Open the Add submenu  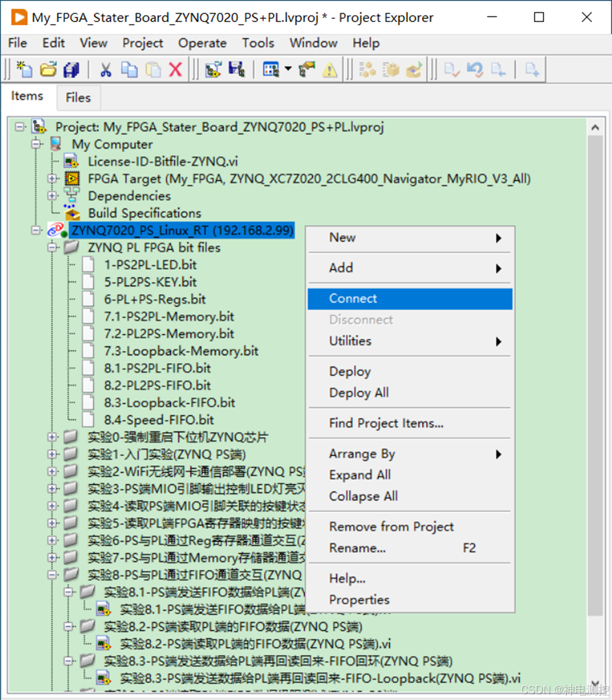(410, 268)
